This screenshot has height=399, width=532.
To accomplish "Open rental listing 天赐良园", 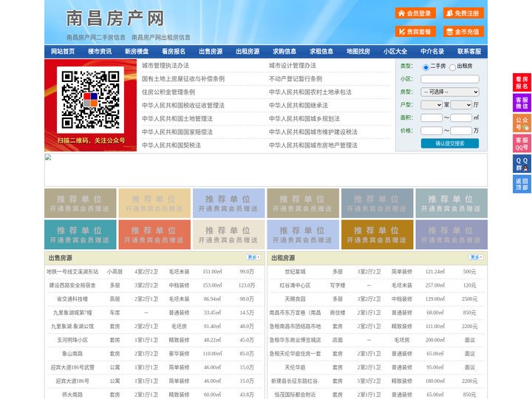I will [295, 299].
